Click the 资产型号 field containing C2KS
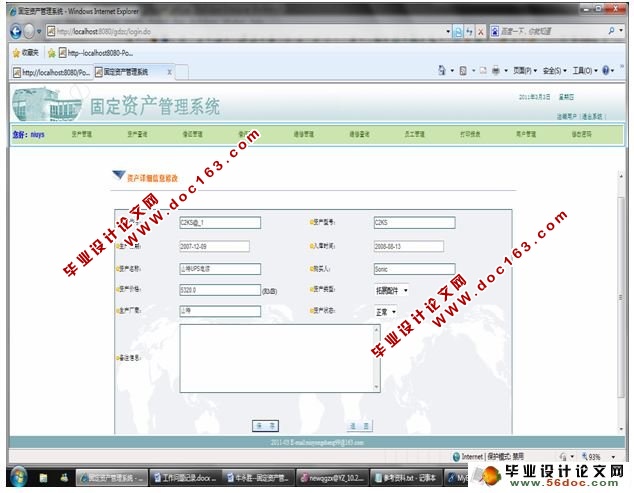Image resolution: width=634 pixels, height=493 pixels. pyautogui.click(x=414, y=222)
